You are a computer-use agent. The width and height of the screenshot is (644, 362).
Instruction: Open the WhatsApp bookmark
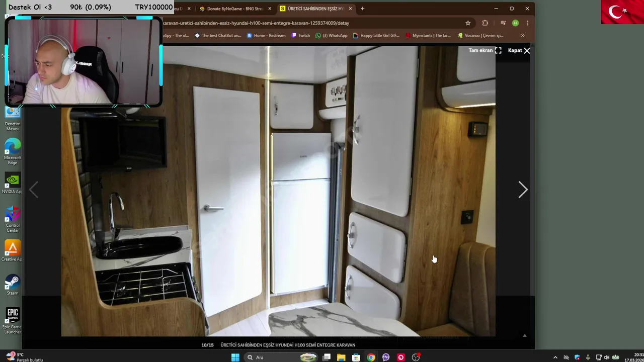331,36
